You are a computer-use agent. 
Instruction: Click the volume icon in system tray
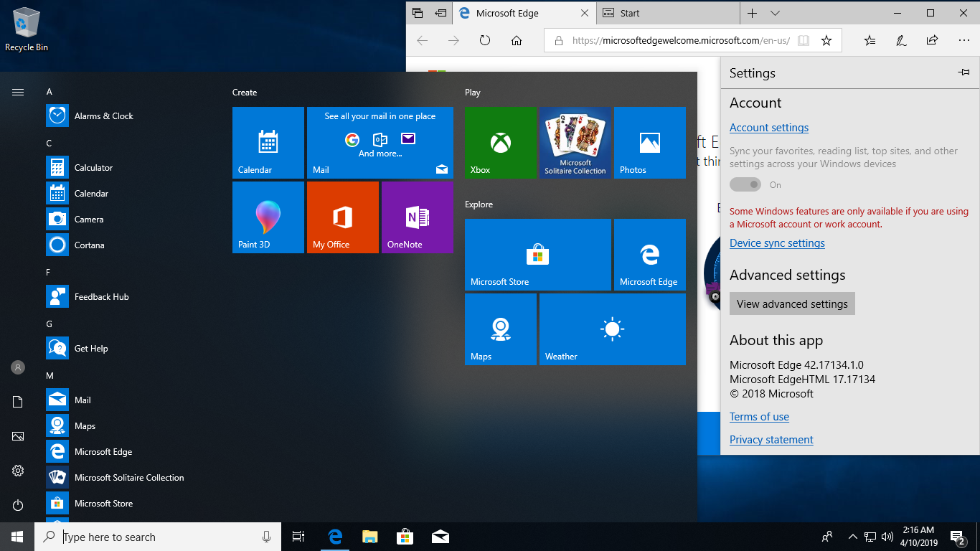[x=887, y=537]
